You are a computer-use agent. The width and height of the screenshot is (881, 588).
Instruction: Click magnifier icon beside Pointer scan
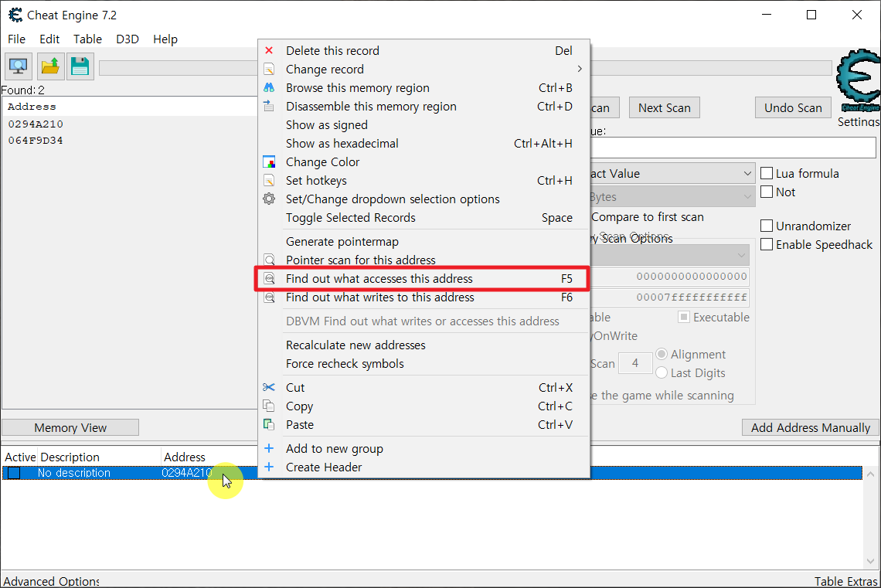(269, 260)
